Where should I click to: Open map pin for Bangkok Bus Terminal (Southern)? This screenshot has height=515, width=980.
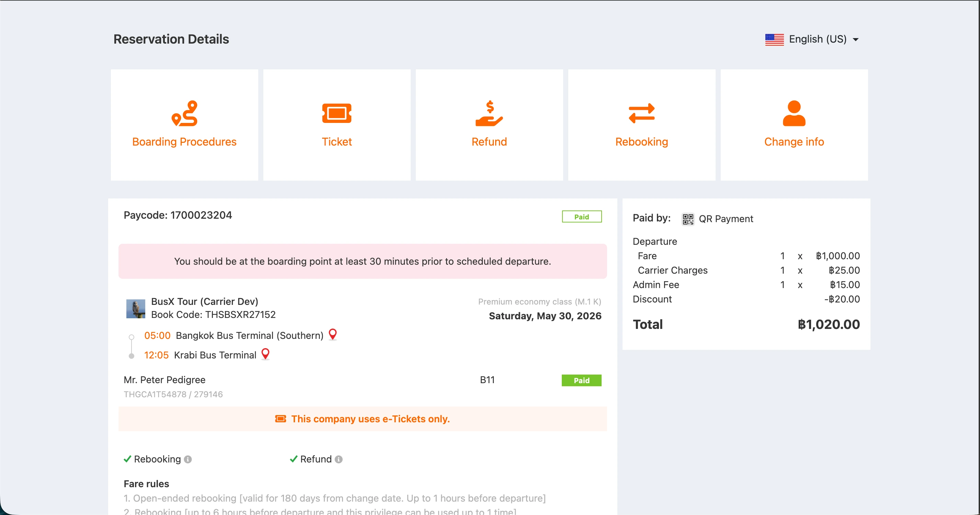(x=332, y=334)
